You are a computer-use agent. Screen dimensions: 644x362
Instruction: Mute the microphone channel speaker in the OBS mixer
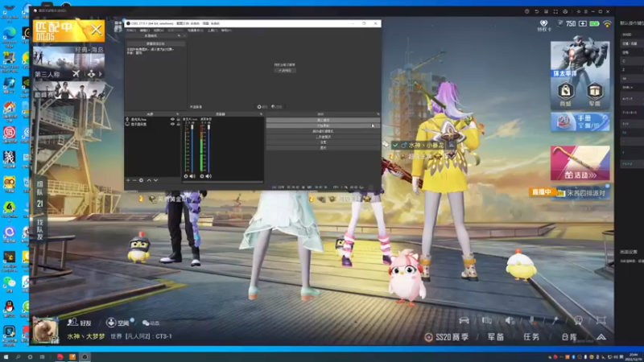click(x=192, y=176)
